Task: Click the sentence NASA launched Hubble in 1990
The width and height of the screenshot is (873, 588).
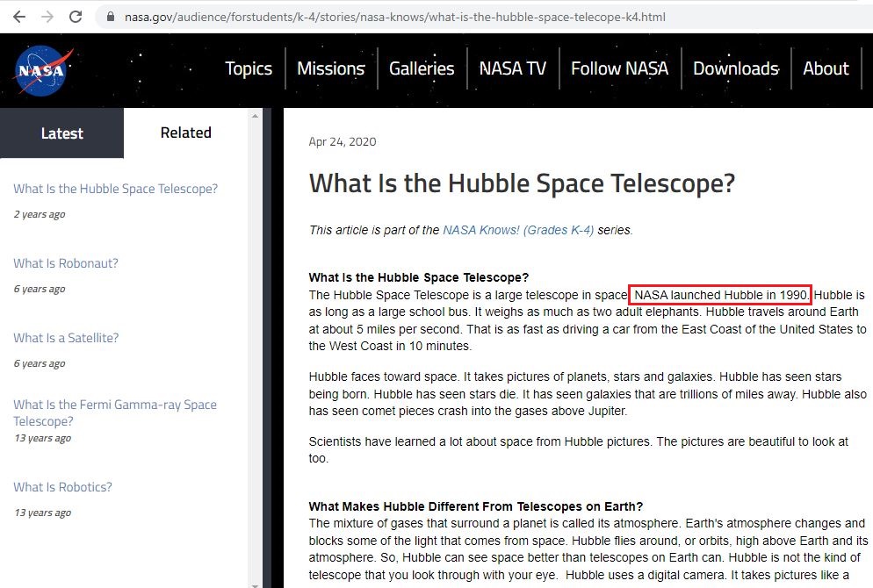Action: pos(720,295)
